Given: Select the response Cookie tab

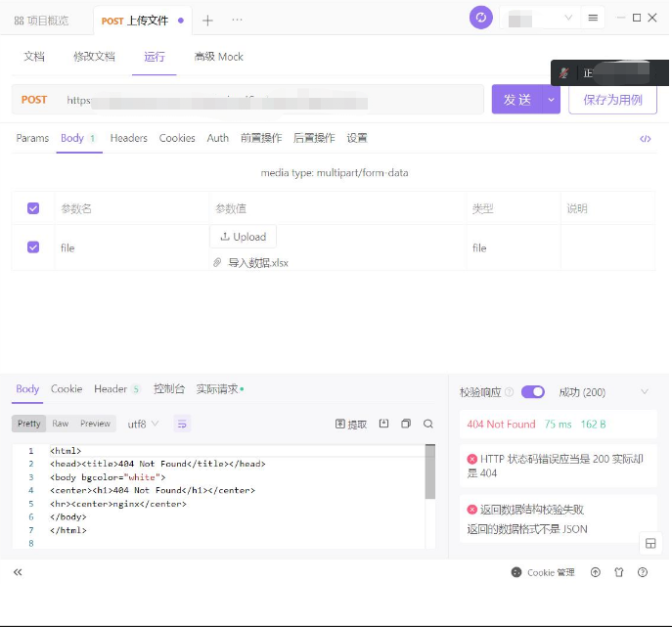Looking at the screenshot, I should [x=67, y=389].
